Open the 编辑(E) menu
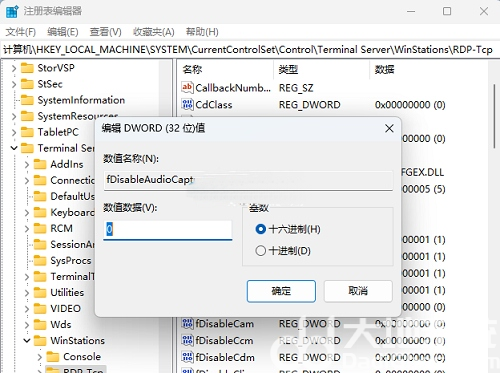The width and height of the screenshot is (500, 373). pos(63,32)
